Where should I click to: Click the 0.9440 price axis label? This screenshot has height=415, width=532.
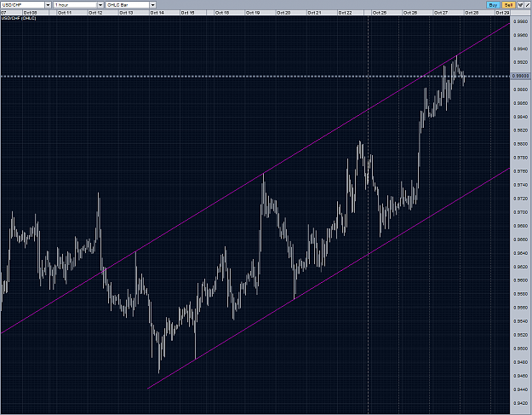(x=521, y=389)
